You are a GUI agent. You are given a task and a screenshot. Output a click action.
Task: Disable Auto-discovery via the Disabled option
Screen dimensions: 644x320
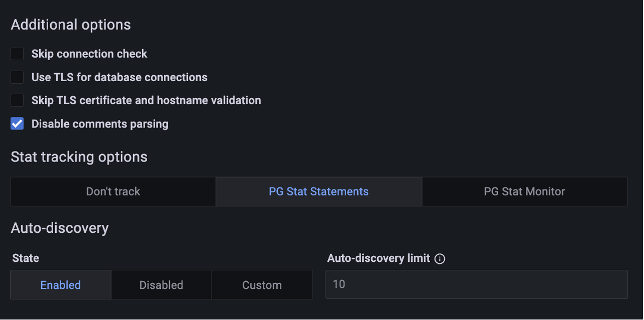(161, 284)
